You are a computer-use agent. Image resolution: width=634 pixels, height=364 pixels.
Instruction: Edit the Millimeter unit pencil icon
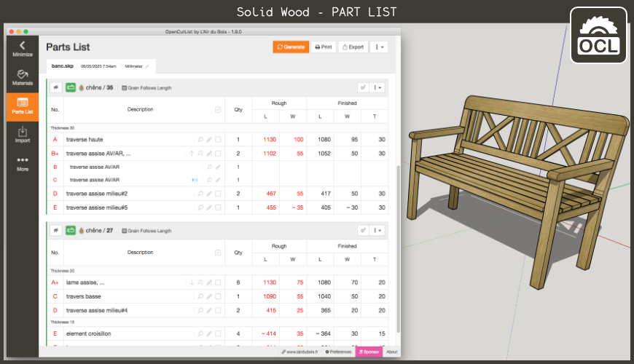point(147,66)
